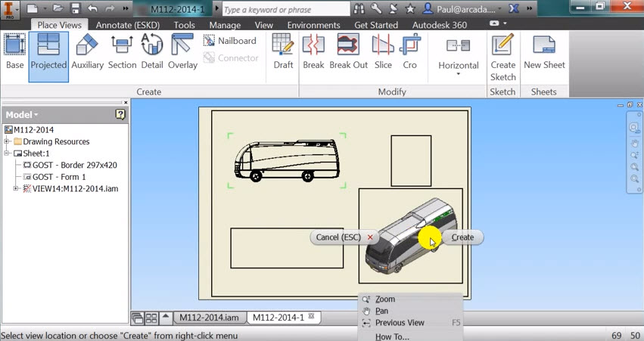Image resolution: width=644 pixels, height=341 pixels.
Task: Expand the Drawing Resources folder
Action: (7, 141)
